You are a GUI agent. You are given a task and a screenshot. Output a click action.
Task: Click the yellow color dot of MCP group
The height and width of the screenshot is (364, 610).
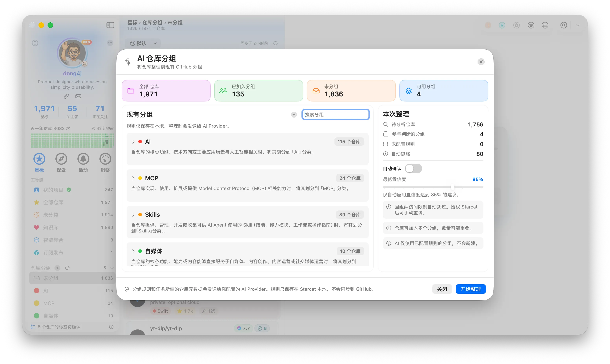(140, 178)
